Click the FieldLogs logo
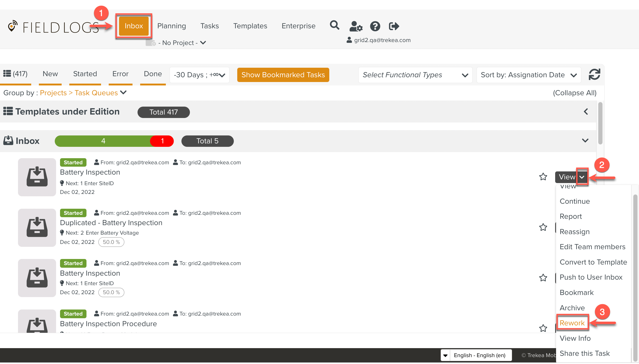Screen dimensions: 639x364 [x=53, y=27]
